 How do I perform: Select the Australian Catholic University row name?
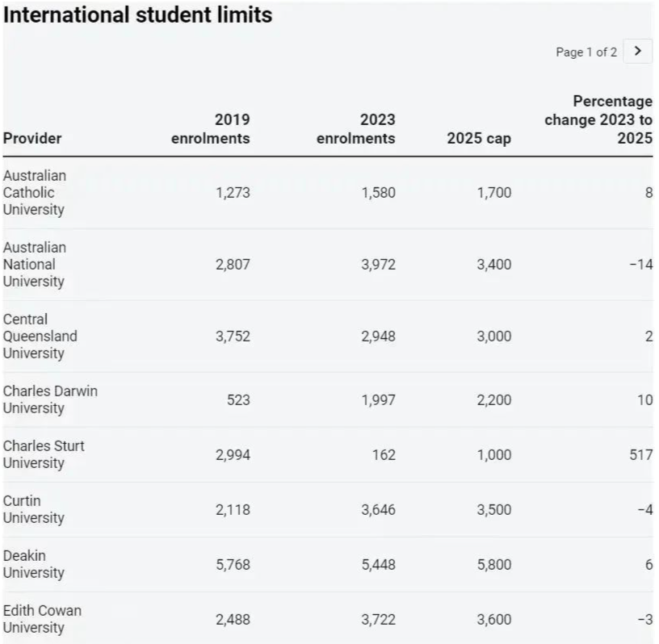pos(35,192)
